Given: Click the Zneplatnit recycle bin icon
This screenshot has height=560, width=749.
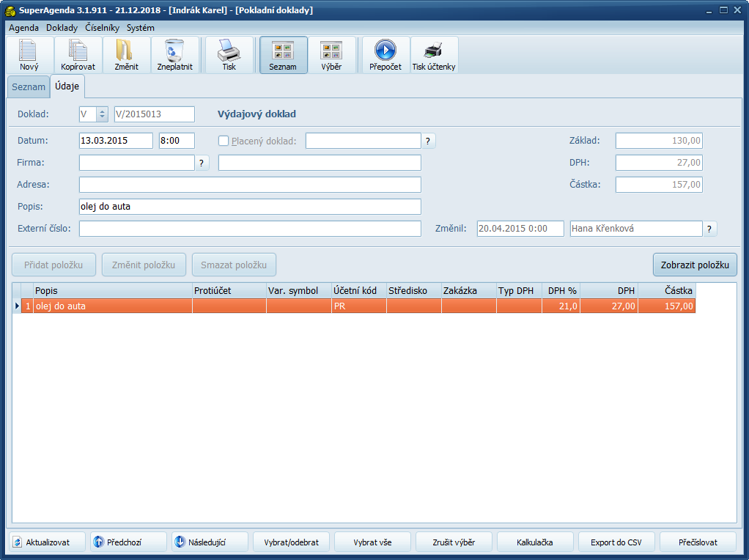Looking at the screenshot, I should coord(175,54).
